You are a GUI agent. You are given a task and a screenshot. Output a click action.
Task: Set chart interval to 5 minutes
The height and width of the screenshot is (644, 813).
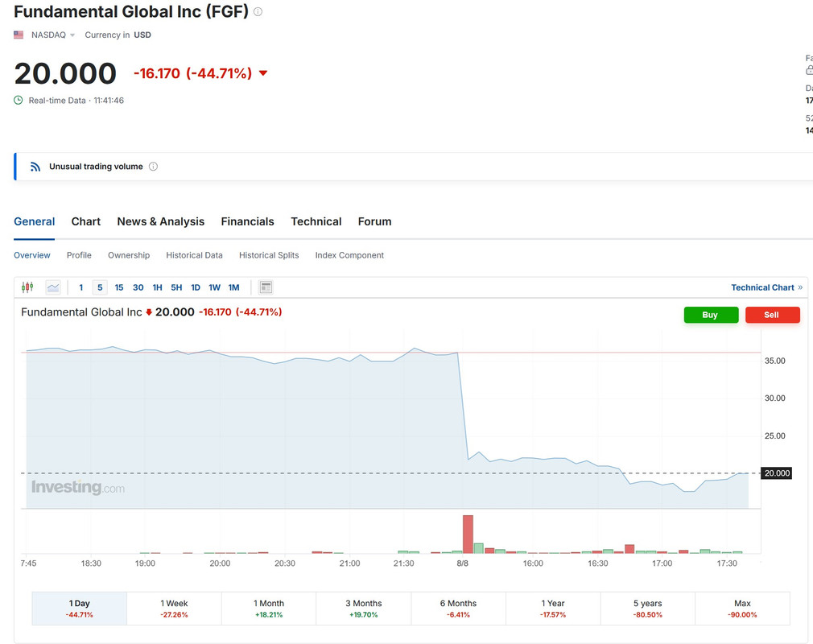point(100,287)
